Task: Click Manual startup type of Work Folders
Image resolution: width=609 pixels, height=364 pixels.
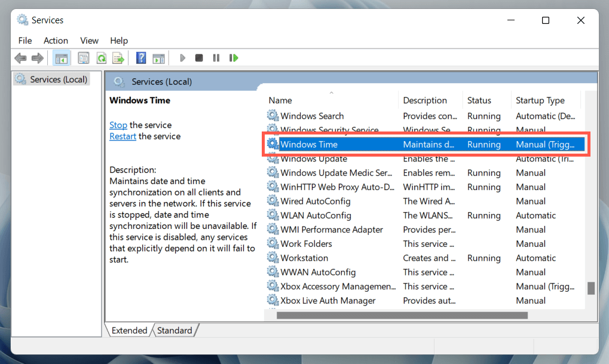Action: tap(531, 244)
